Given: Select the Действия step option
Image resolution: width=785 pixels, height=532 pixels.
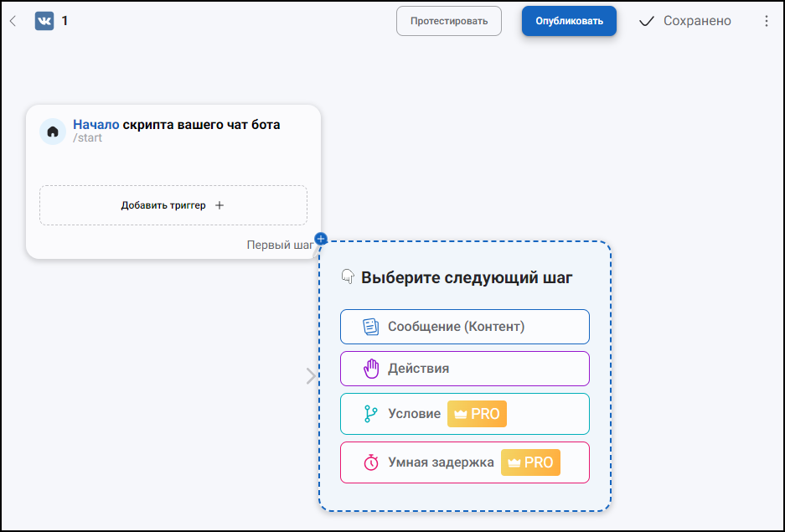Looking at the screenshot, I should 465,369.
